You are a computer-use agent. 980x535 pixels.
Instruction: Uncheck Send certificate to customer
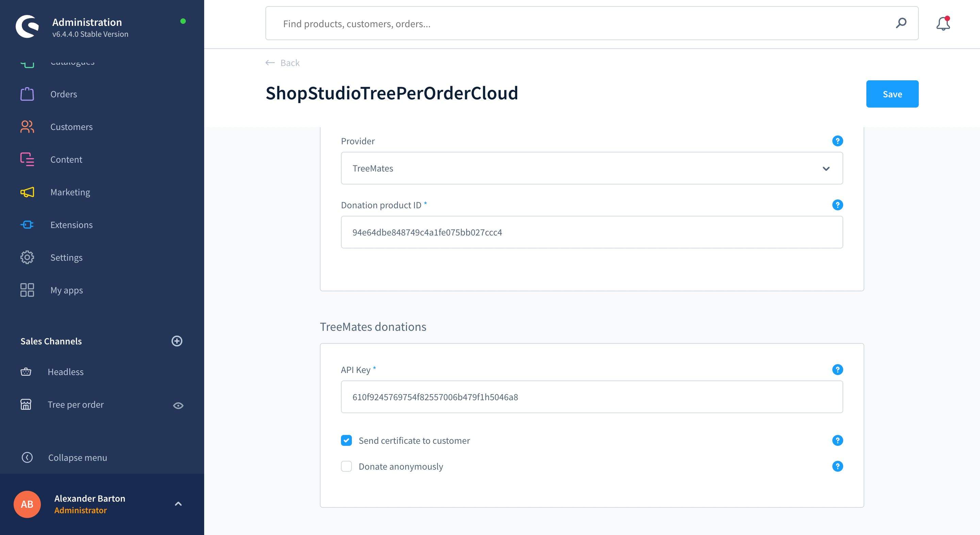point(346,440)
